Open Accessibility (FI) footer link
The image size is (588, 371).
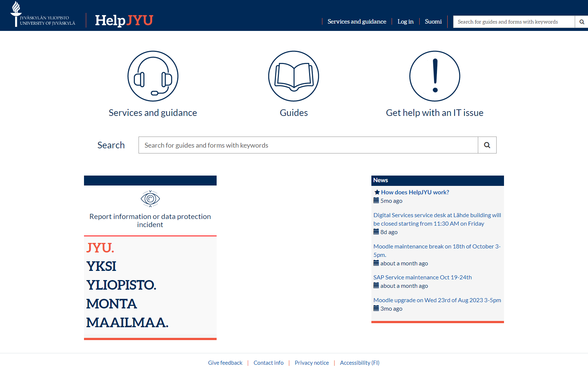[x=360, y=363]
